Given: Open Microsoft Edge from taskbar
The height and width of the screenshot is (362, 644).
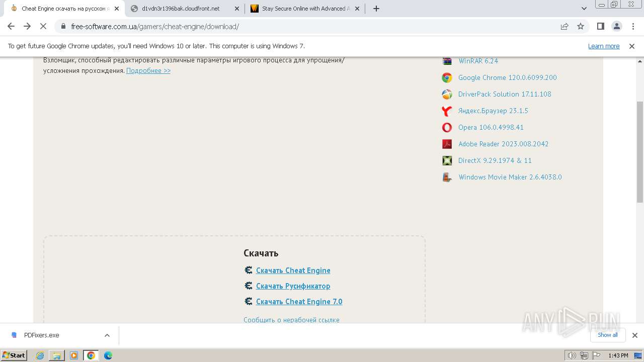Looking at the screenshot, I should (108, 355).
